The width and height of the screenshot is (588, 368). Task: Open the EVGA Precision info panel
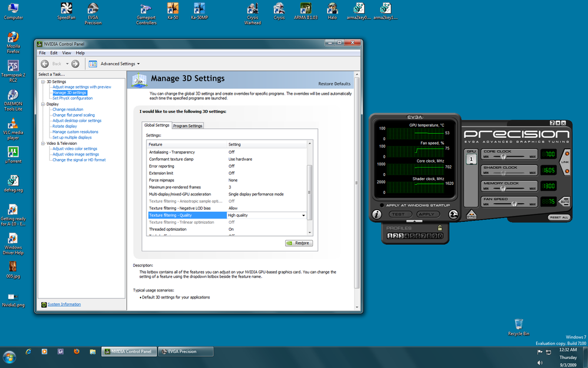377,214
